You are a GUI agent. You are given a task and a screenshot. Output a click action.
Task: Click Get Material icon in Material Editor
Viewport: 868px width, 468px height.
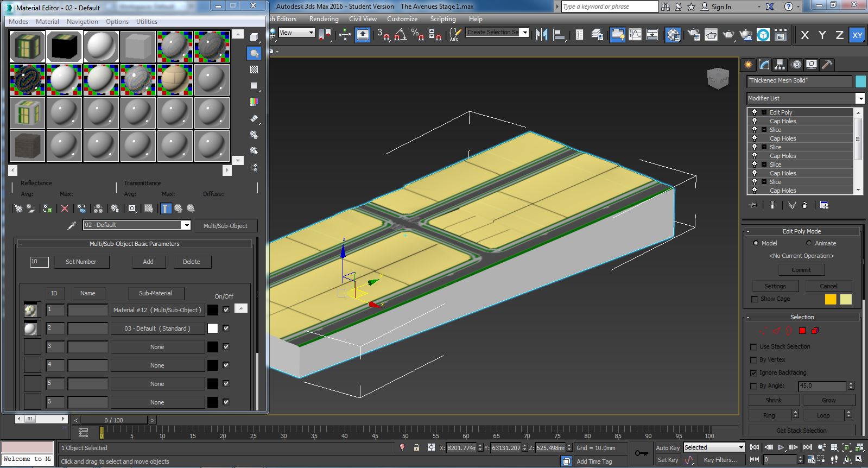pos(18,208)
